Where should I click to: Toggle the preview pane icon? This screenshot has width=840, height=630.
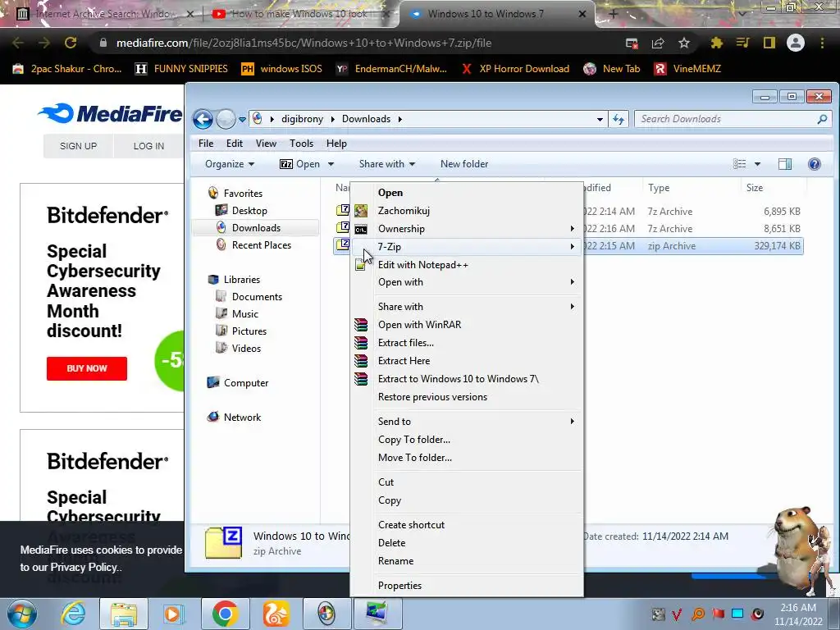tap(785, 164)
